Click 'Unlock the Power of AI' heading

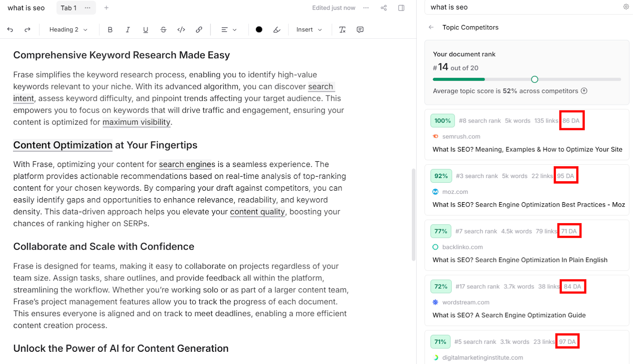pos(121,348)
